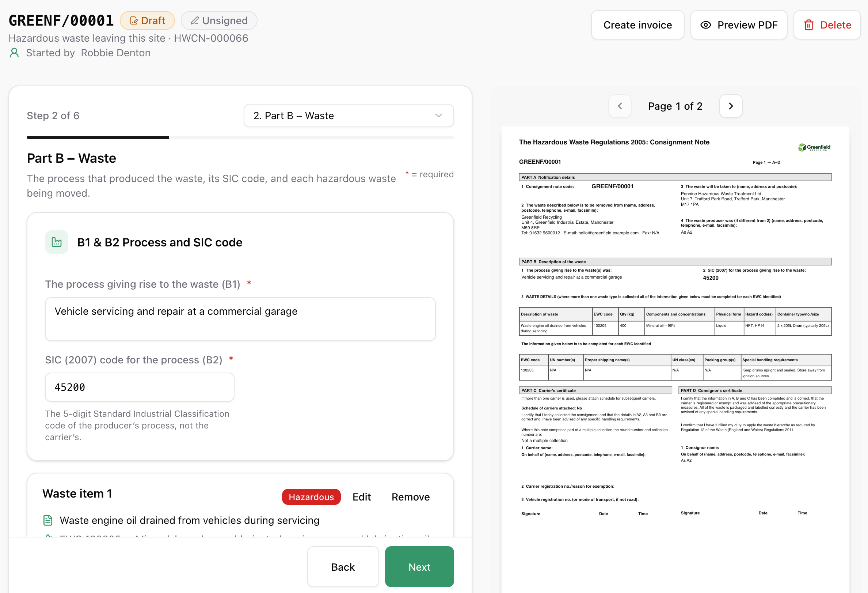868x593 pixels.
Task: Delete the consignment note
Action: 827,25
